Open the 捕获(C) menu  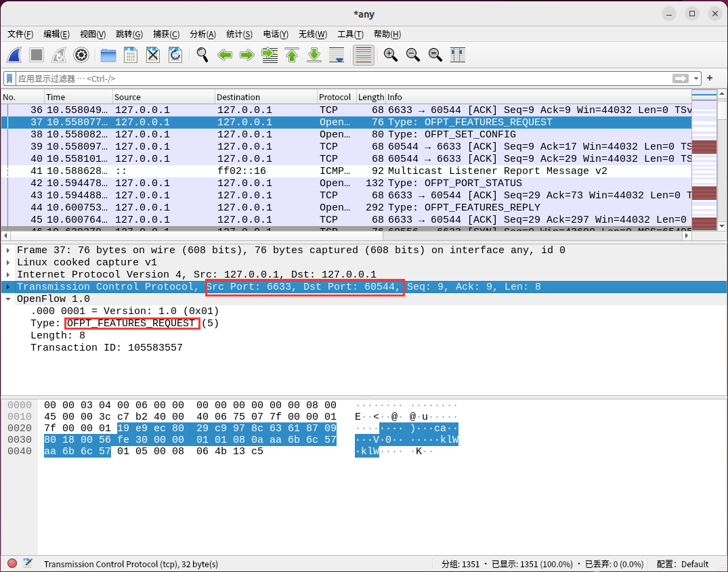point(166,34)
